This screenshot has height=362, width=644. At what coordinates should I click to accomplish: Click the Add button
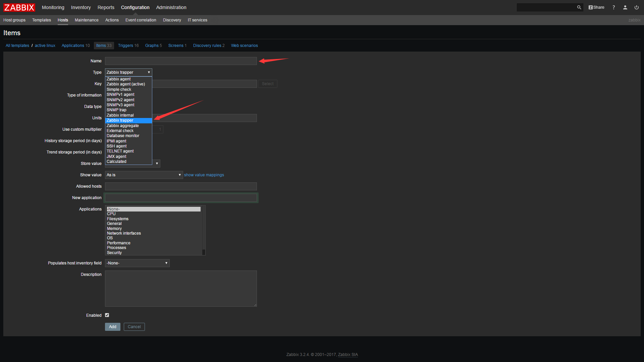[113, 327]
